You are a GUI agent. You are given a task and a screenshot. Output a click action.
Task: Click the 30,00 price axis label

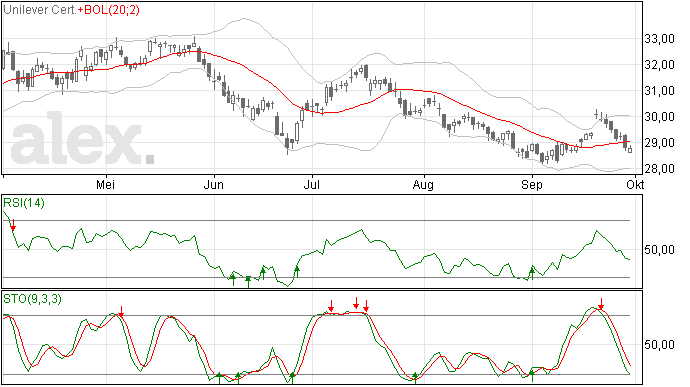pos(659,117)
